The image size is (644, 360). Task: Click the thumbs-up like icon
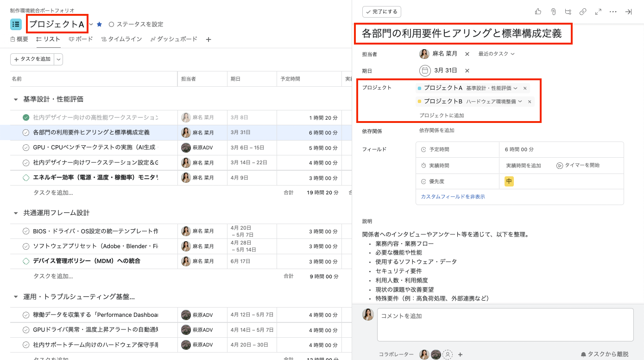[538, 12]
